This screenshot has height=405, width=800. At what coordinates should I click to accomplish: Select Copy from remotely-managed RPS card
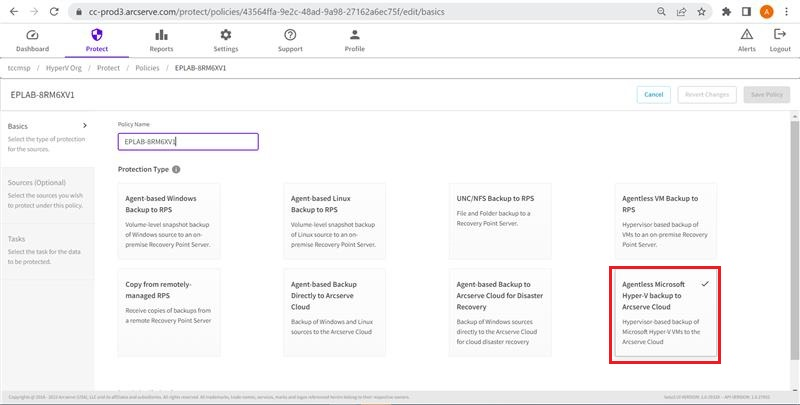169,312
